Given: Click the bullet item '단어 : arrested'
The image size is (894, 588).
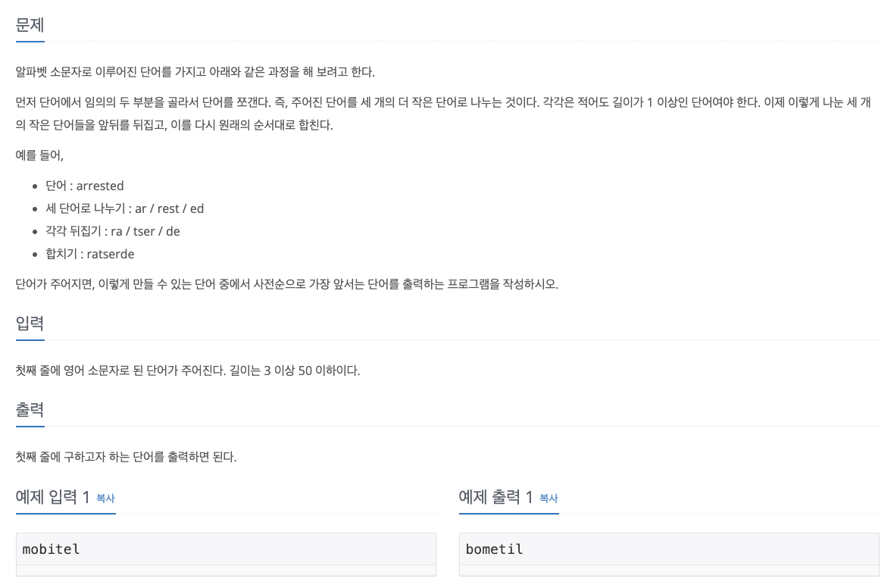Looking at the screenshot, I should pyautogui.click(x=84, y=186).
